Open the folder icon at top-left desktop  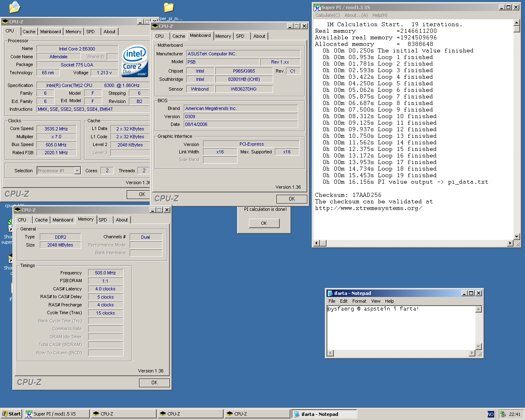pyautogui.click(x=15, y=7)
